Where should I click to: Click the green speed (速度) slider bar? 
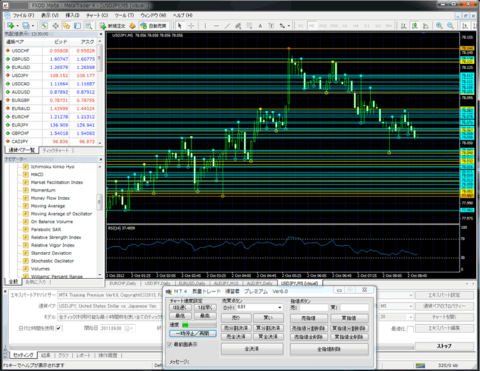pos(199,325)
